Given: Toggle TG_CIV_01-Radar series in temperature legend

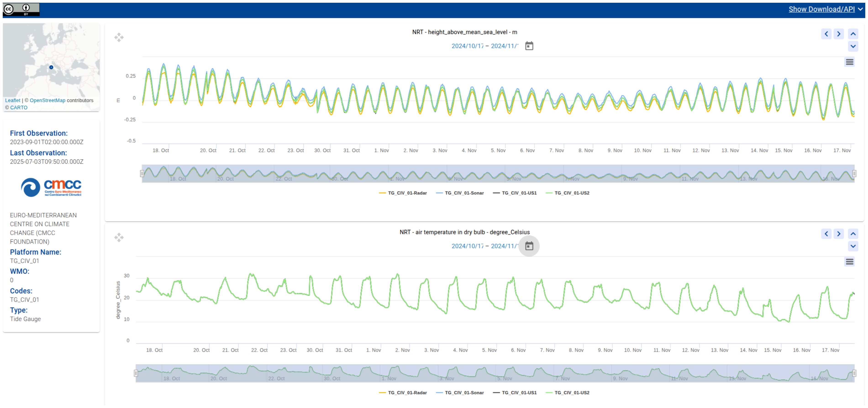Looking at the screenshot, I should (x=403, y=392).
